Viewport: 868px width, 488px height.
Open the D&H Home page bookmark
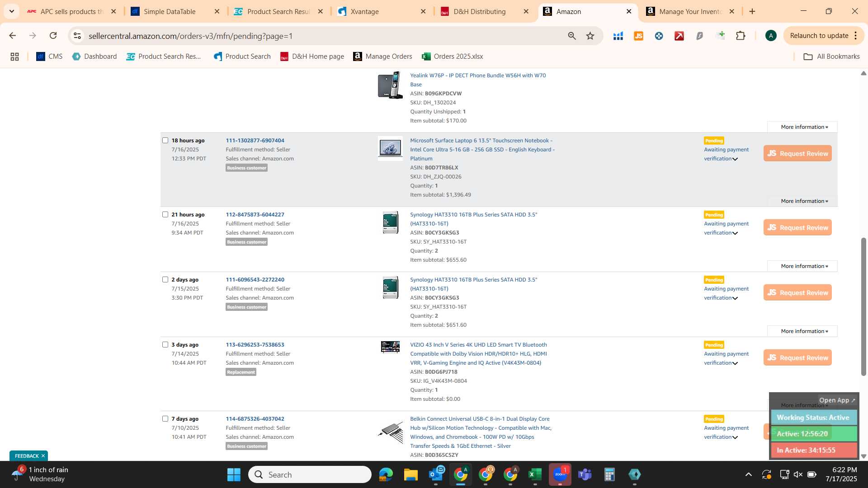[312, 56]
